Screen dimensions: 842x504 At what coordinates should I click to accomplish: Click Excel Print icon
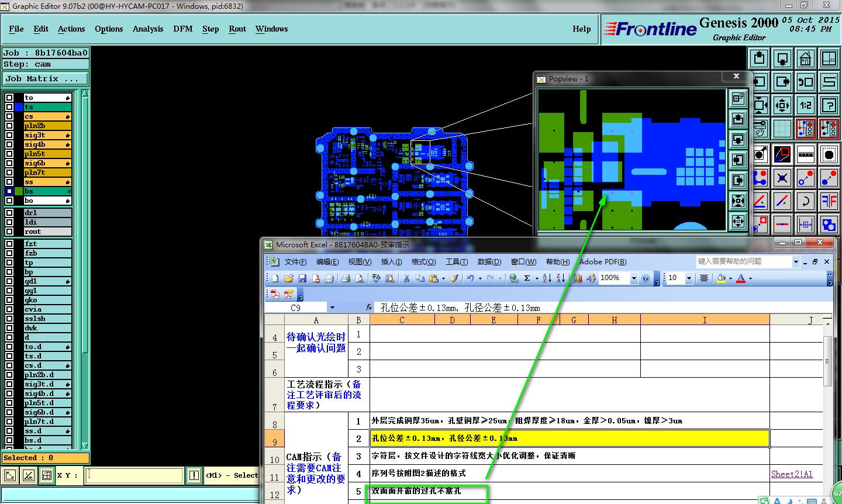(346, 278)
